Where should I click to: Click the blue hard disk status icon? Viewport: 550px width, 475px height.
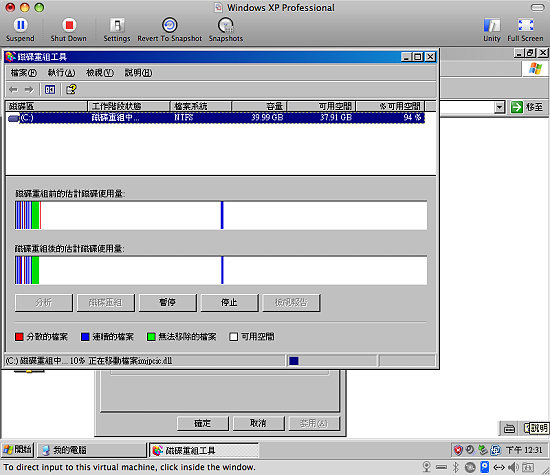(484, 467)
